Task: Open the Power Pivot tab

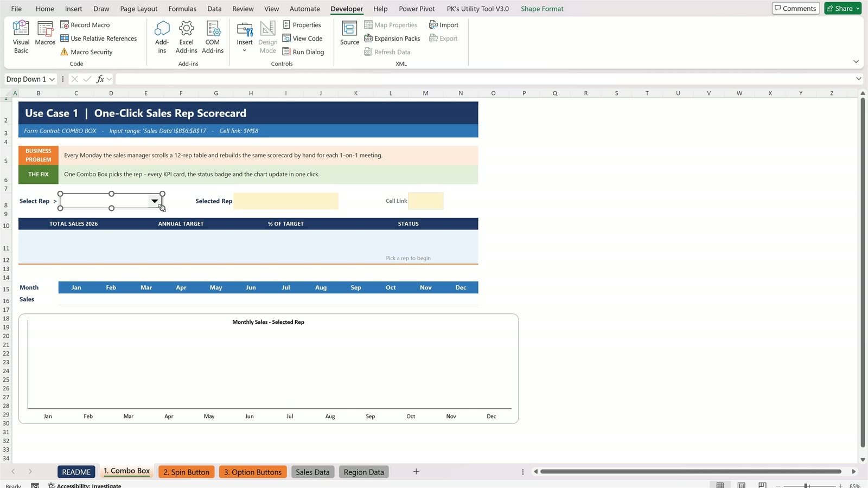Action: (417, 9)
